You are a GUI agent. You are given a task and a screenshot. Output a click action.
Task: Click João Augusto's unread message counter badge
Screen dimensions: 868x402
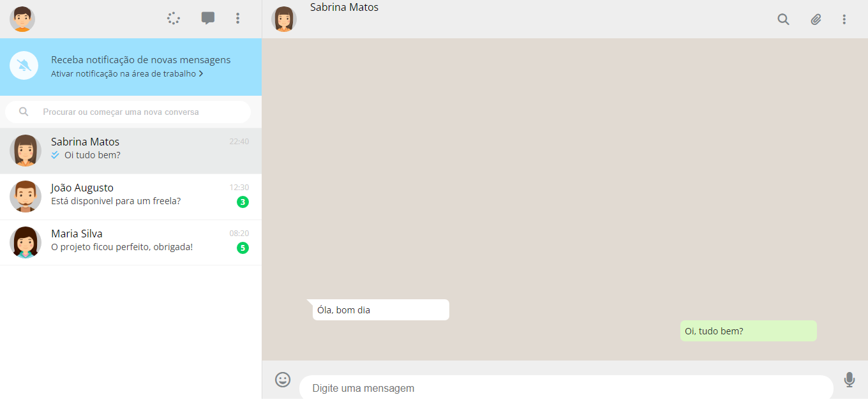243,202
